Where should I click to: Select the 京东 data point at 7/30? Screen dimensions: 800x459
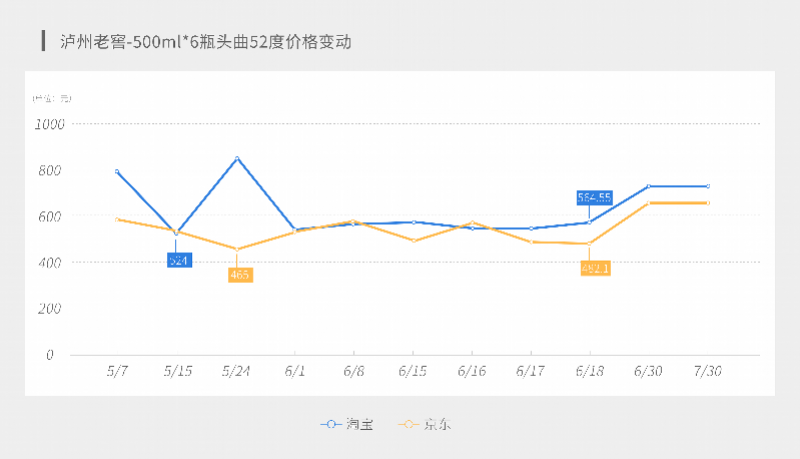[708, 203]
